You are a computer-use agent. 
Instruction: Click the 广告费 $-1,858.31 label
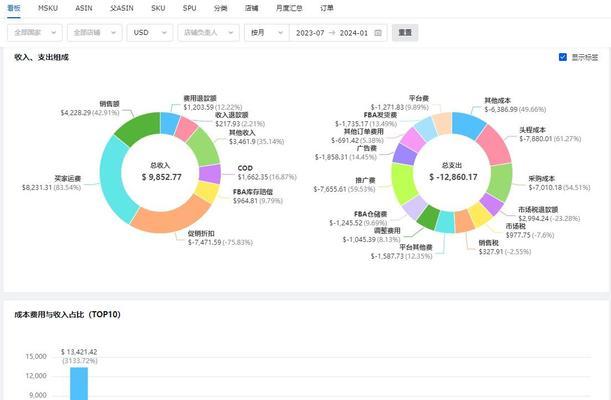click(x=346, y=153)
